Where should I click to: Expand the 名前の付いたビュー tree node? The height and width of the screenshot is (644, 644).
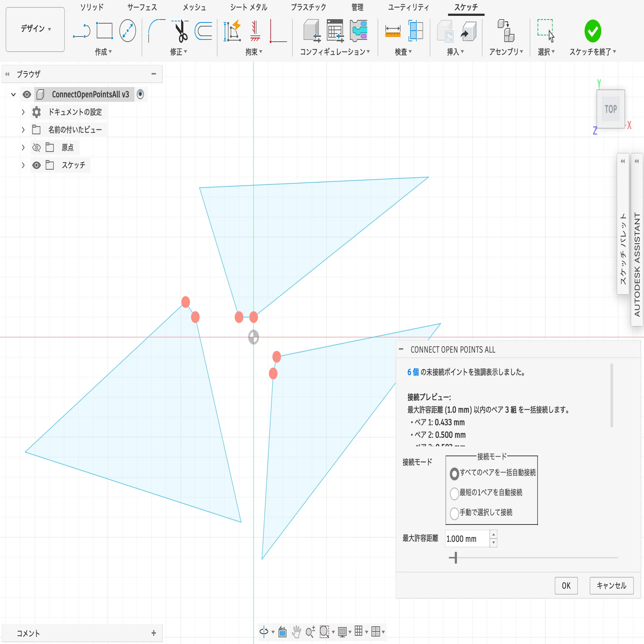[23, 130]
